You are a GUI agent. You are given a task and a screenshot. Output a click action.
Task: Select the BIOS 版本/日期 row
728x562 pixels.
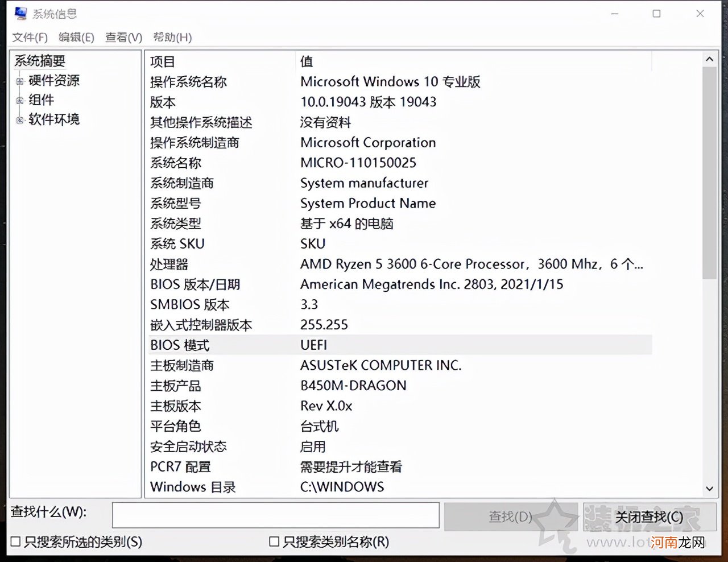click(400, 284)
